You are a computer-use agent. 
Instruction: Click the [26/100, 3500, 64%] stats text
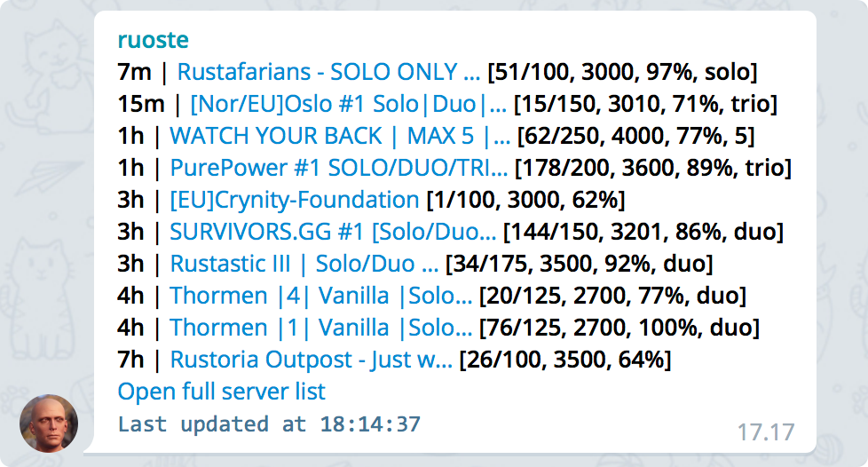(x=565, y=360)
